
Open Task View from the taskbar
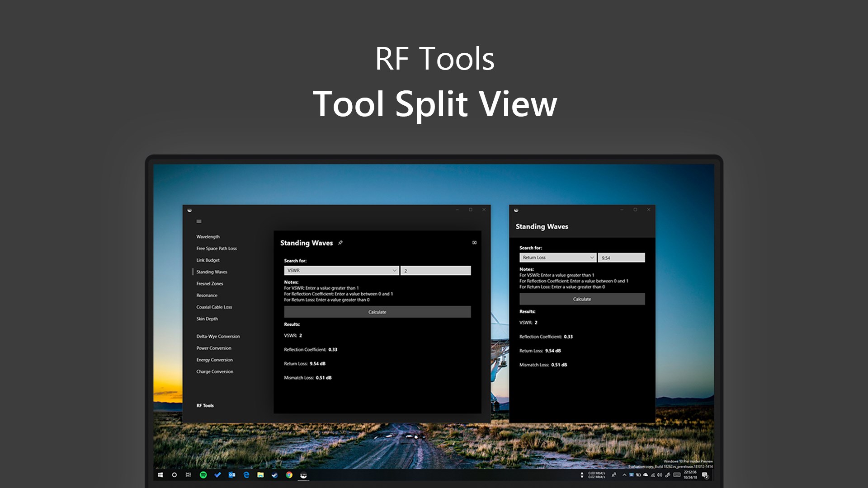[188, 475]
